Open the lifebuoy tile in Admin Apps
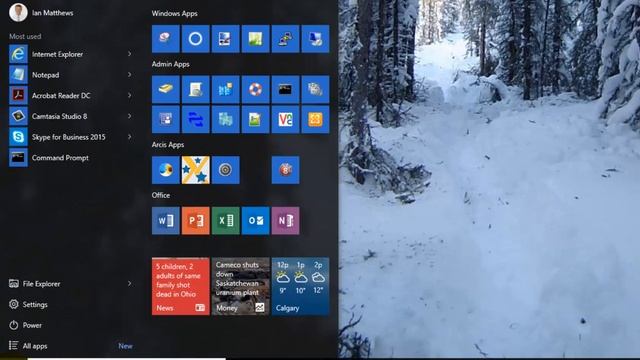The height and width of the screenshot is (360, 640). [x=256, y=89]
